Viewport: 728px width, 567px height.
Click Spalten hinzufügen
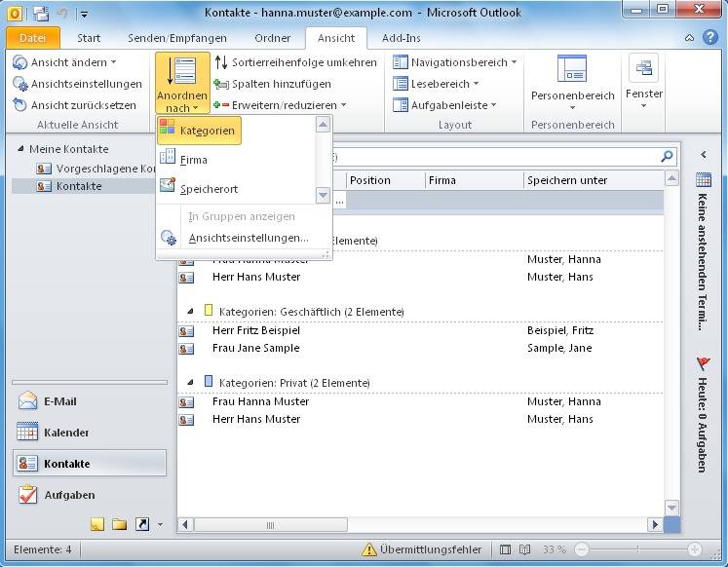click(x=273, y=84)
